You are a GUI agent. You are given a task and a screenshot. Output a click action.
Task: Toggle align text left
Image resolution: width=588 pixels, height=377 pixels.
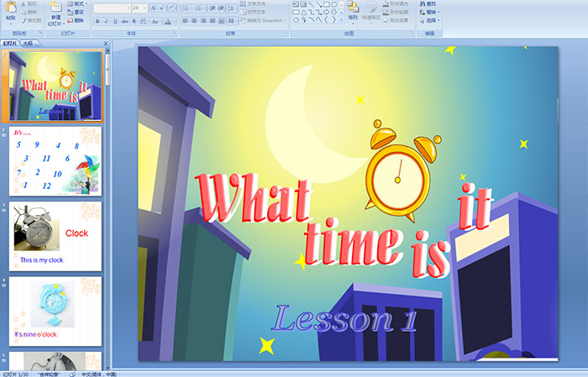(185, 21)
